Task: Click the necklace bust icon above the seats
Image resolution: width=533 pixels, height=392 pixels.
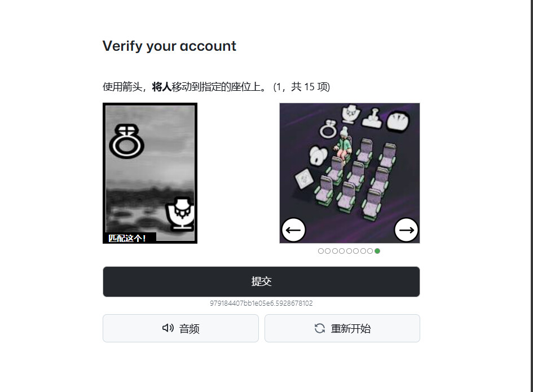Action: click(x=350, y=114)
